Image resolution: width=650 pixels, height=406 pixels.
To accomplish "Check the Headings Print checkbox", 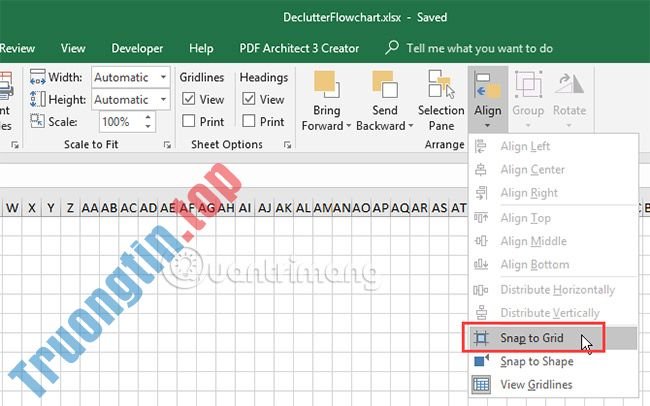I will click(249, 121).
